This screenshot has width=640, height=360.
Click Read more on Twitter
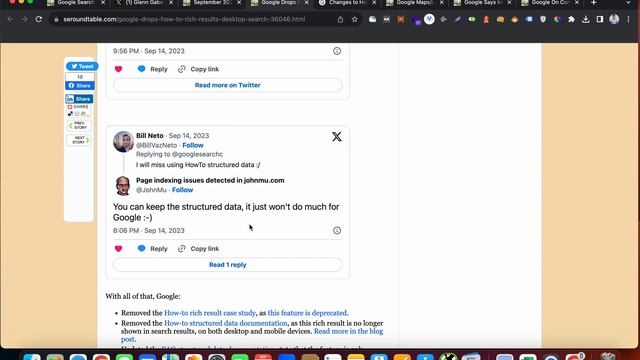tap(227, 85)
